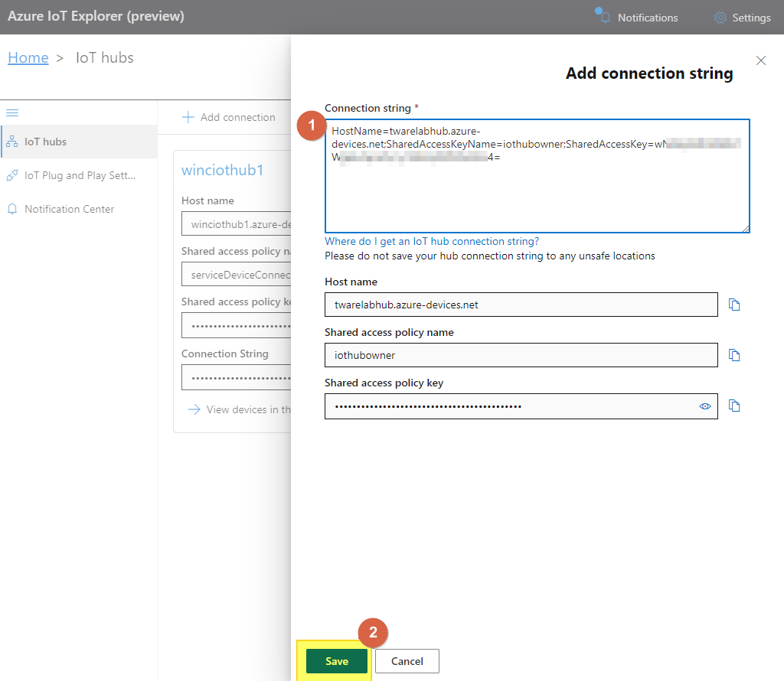Save the connection string
The height and width of the screenshot is (681, 784).
point(337,661)
